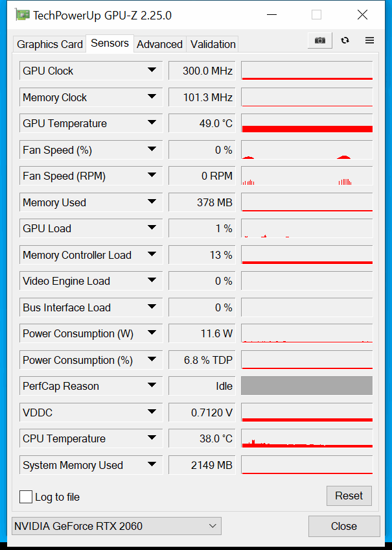This screenshot has height=550, width=392.
Task: Open the Validation tab
Action: click(x=213, y=44)
